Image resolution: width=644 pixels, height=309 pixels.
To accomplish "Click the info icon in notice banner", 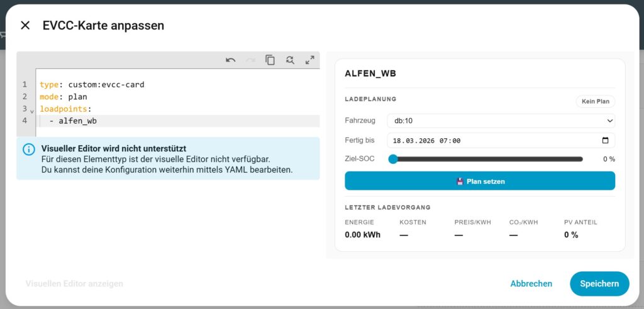I will pos(29,149).
